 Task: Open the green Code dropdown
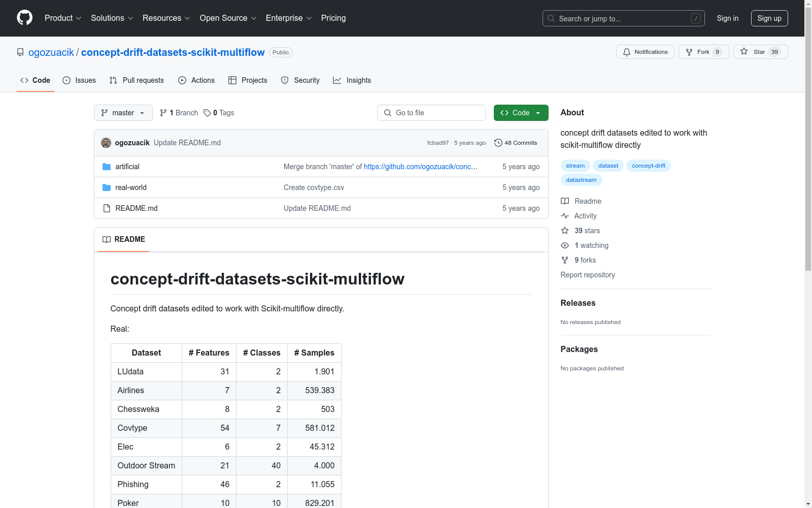click(x=521, y=113)
